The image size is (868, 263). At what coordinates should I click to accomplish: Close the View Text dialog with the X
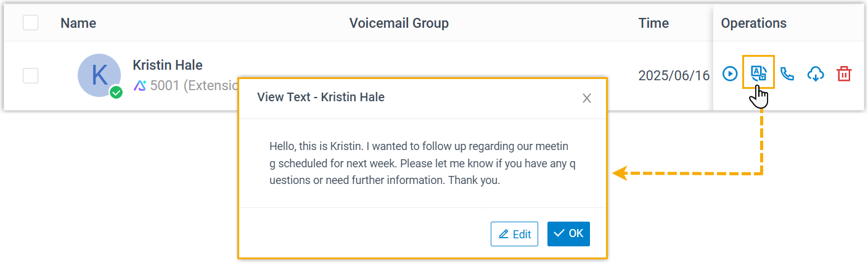[x=587, y=98]
